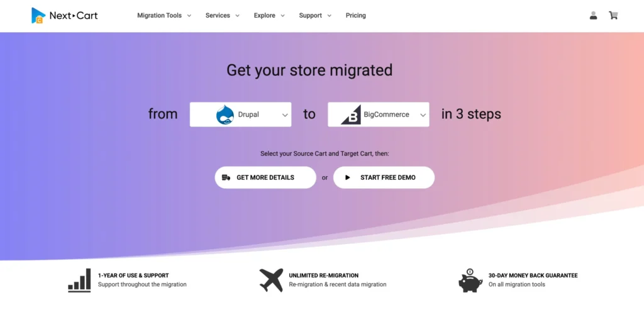Open the Drupal source cart dropdown

[241, 114]
